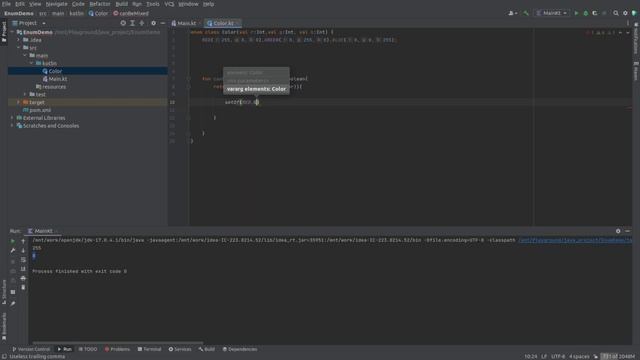The image size is (640, 360).
Task: Toggle the Project side panel stripe button
Action: coord(4,31)
